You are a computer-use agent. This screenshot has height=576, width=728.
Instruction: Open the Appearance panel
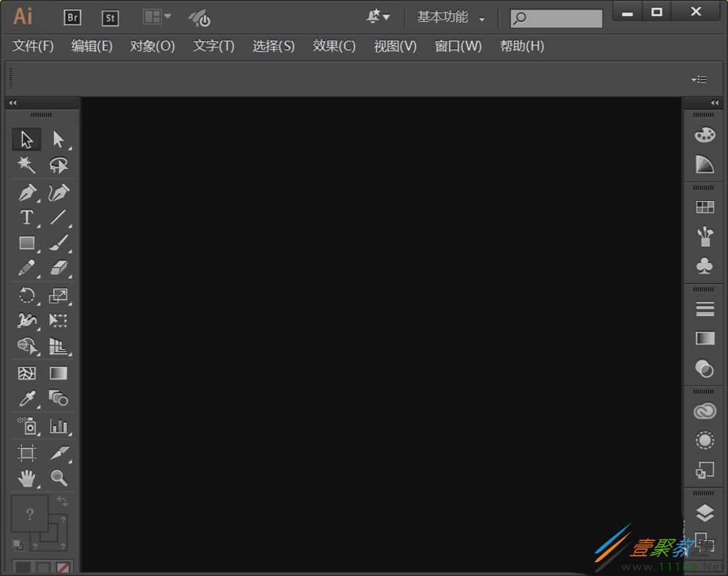click(704, 441)
